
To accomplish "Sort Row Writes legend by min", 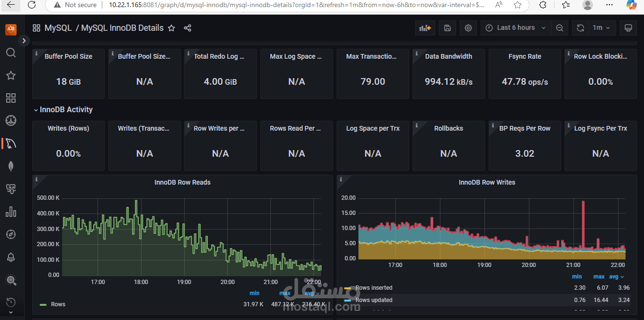I will 577,276.
